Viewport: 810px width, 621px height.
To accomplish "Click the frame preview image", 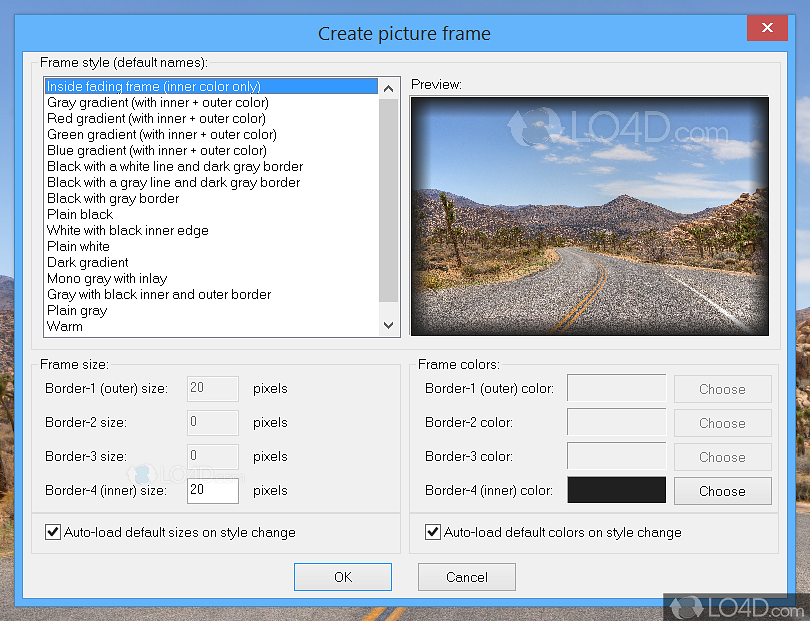I will 589,216.
